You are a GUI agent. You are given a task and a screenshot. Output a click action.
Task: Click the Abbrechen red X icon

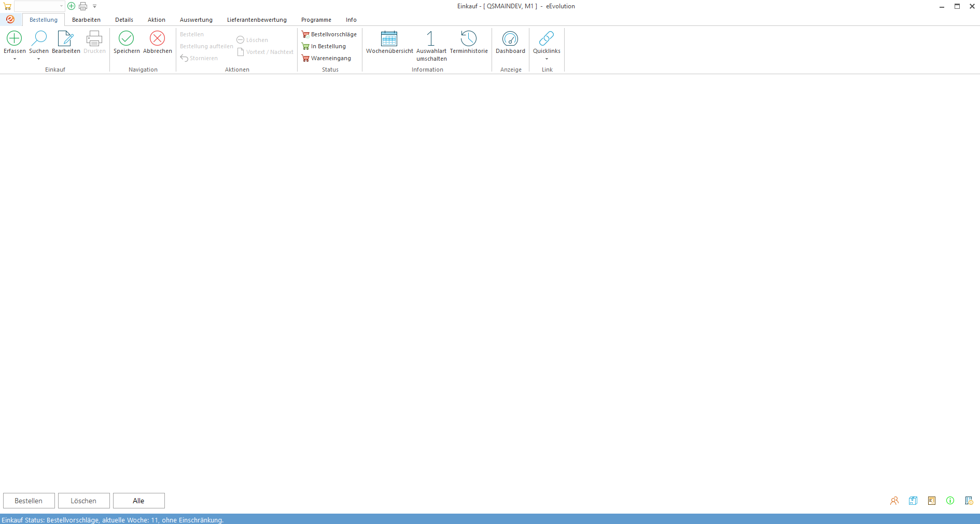158,38
